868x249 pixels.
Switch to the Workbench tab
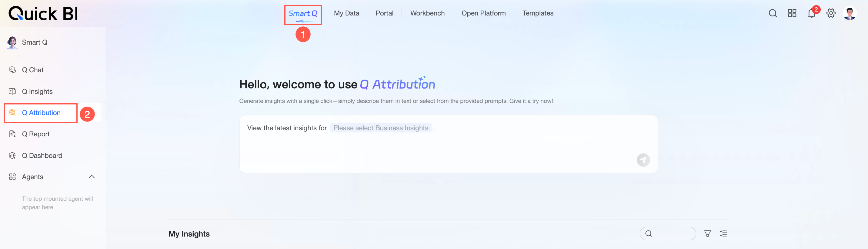(x=427, y=13)
